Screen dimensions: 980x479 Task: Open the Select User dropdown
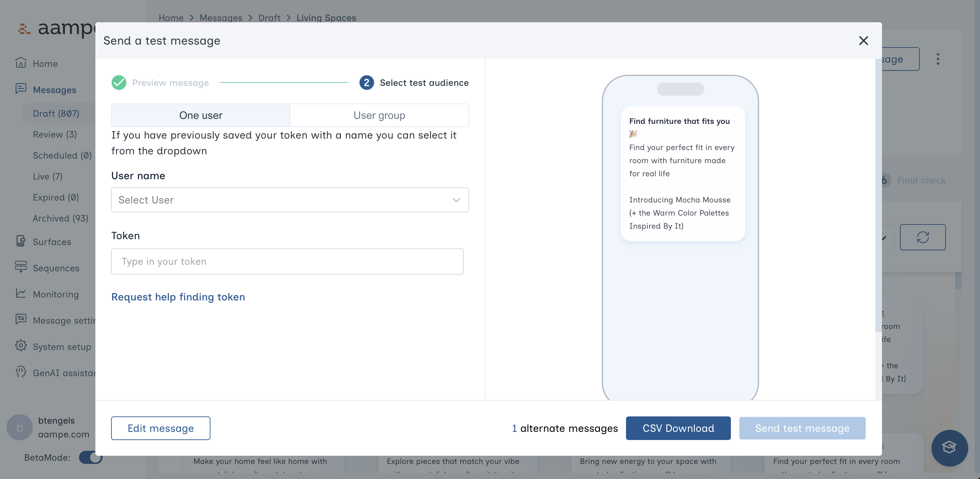click(x=289, y=200)
